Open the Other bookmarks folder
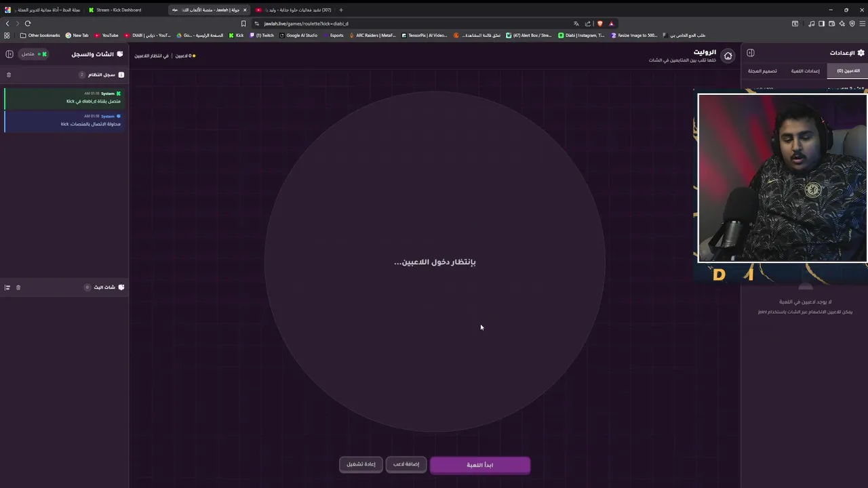 (x=40, y=35)
